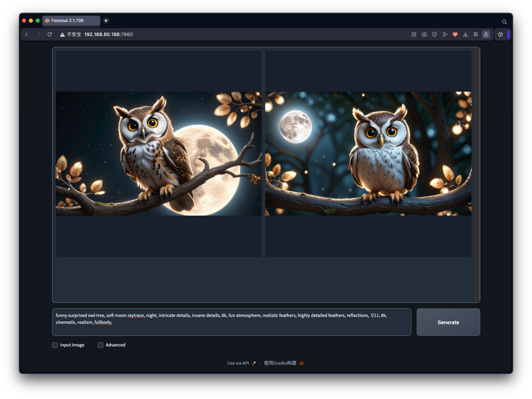Open the browser profile icon

click(x=486, y=34)
